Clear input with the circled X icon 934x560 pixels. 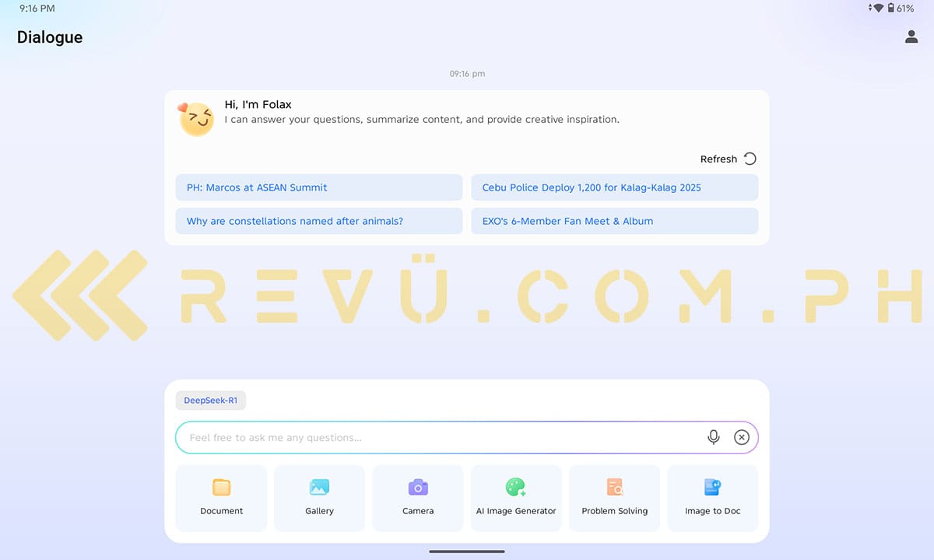tap(742, 437)
